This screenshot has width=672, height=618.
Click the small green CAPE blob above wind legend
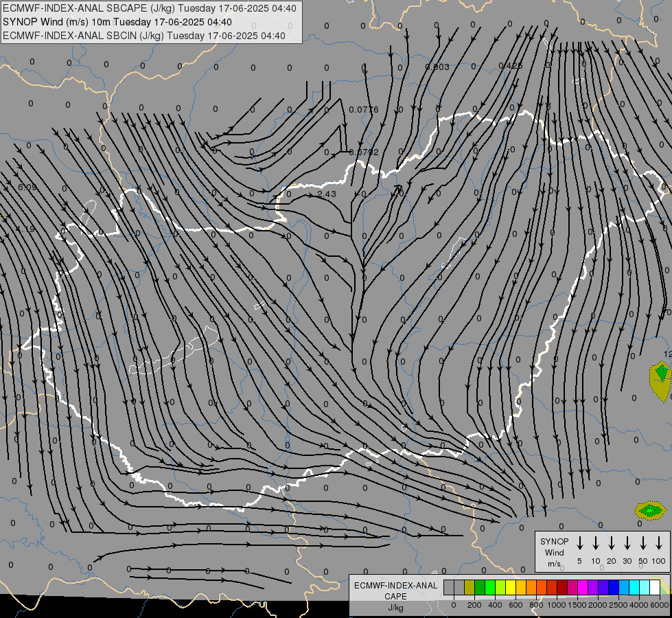pyautogui.click(x=650, y=510)
